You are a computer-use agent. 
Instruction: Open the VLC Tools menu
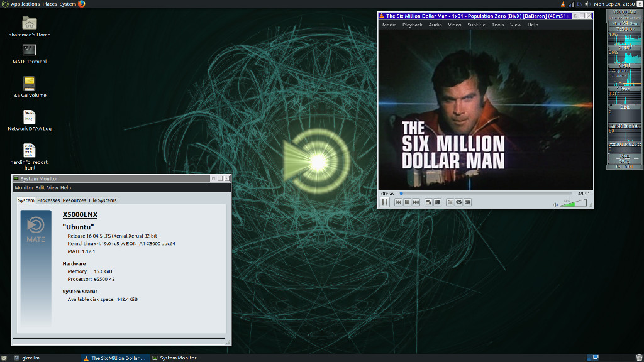(498, 25)
